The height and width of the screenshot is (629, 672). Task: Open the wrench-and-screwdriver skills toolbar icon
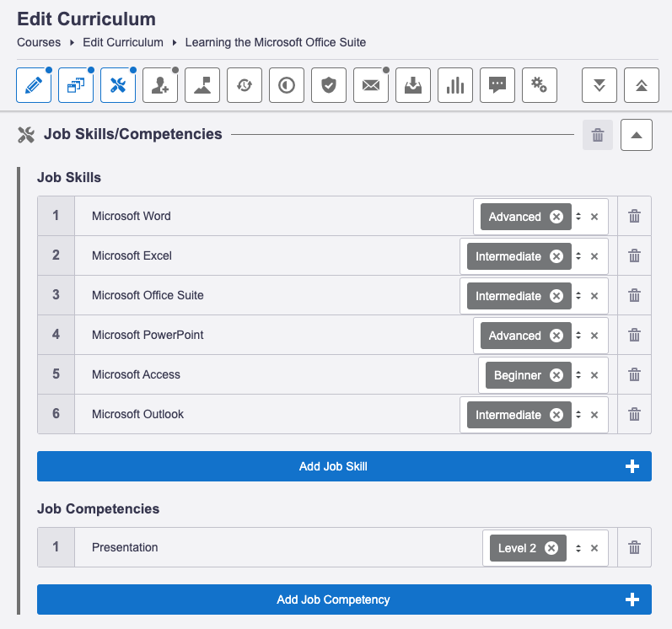click(x=118, y=85)
